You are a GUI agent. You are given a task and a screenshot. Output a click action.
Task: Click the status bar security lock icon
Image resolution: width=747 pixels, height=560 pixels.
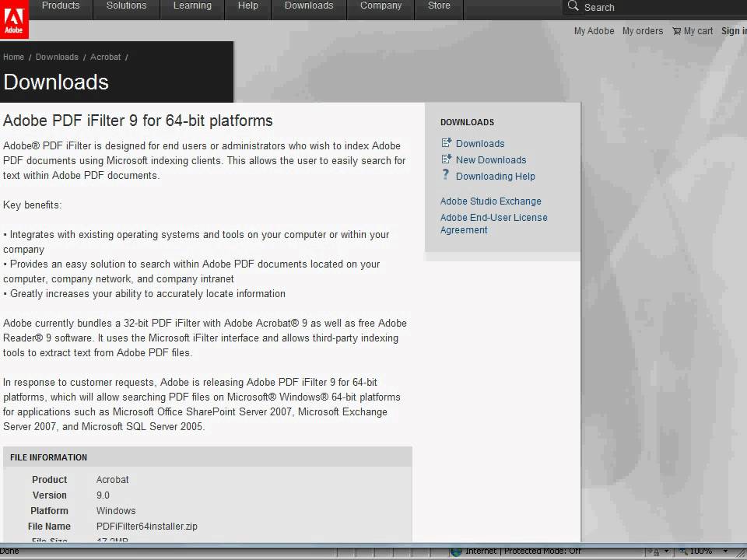pyautogui.click(x=655, y=552)
